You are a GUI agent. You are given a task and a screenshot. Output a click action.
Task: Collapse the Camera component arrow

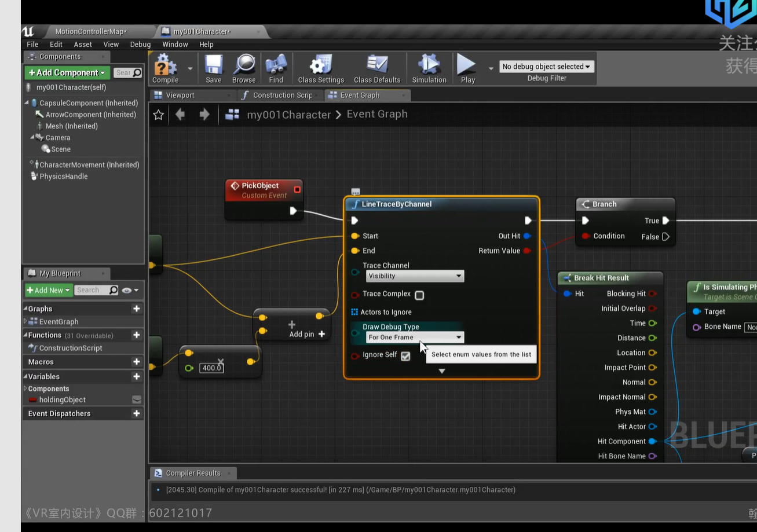tap(32, 137)
